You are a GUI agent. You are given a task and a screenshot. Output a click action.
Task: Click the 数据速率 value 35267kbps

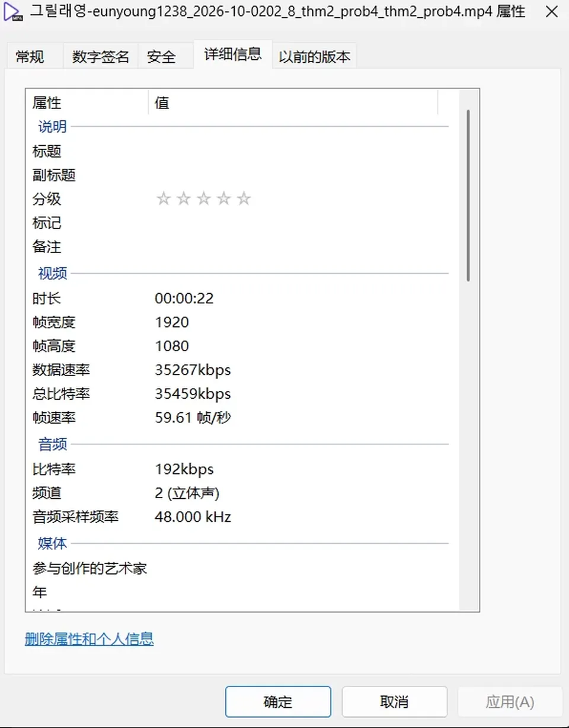coord(193,370)
